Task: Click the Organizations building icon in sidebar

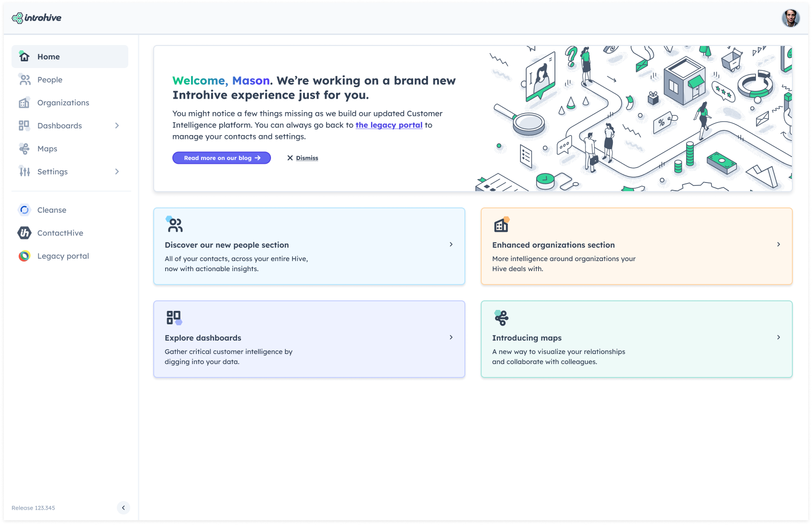Action: tap(24, 103)
